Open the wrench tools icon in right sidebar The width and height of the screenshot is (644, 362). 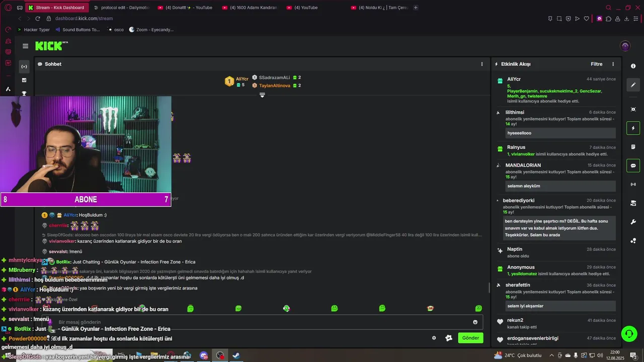tap(633, 222)
